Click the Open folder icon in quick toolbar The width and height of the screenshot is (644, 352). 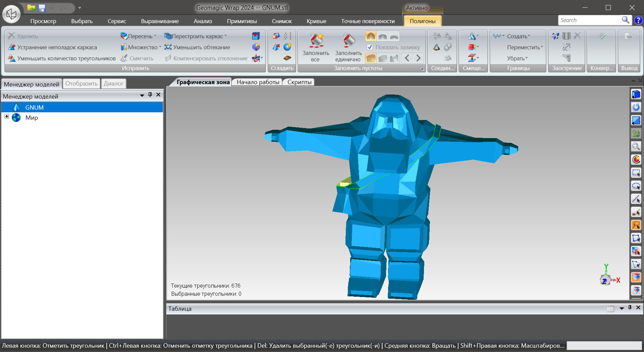[31, 8]
